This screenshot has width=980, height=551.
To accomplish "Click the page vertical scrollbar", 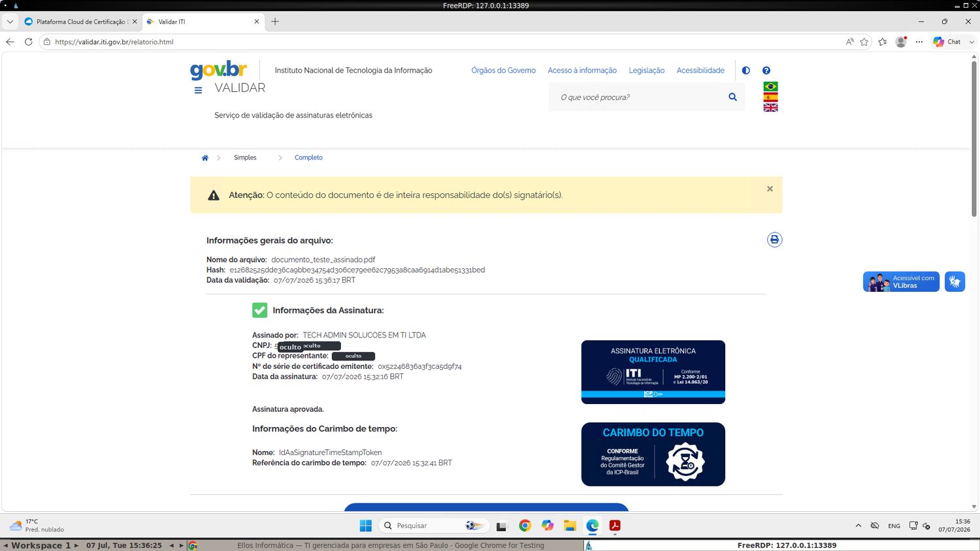I will [x=974, y=138].
